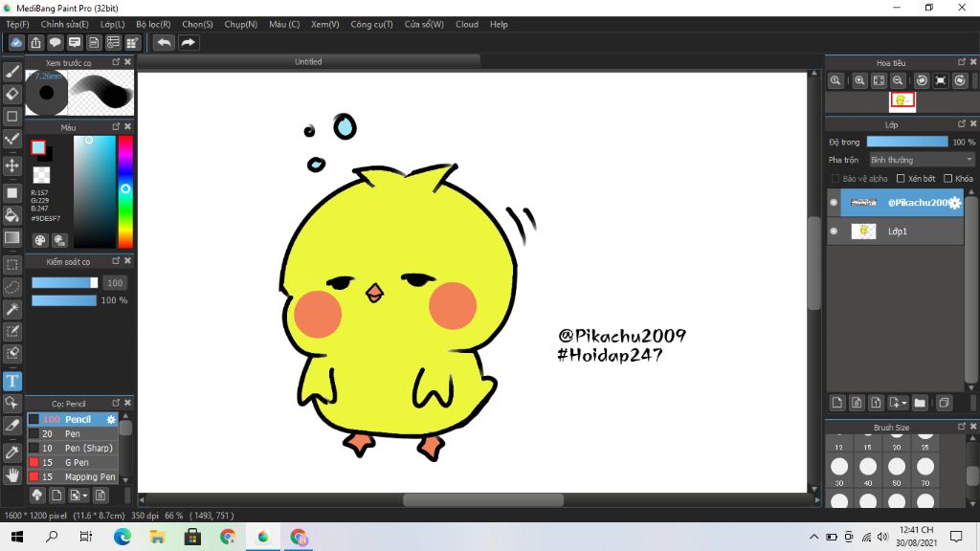Click the export share icon in toolbar
The height and width of the screenshot is (551, 980).
tap(35, 42)
